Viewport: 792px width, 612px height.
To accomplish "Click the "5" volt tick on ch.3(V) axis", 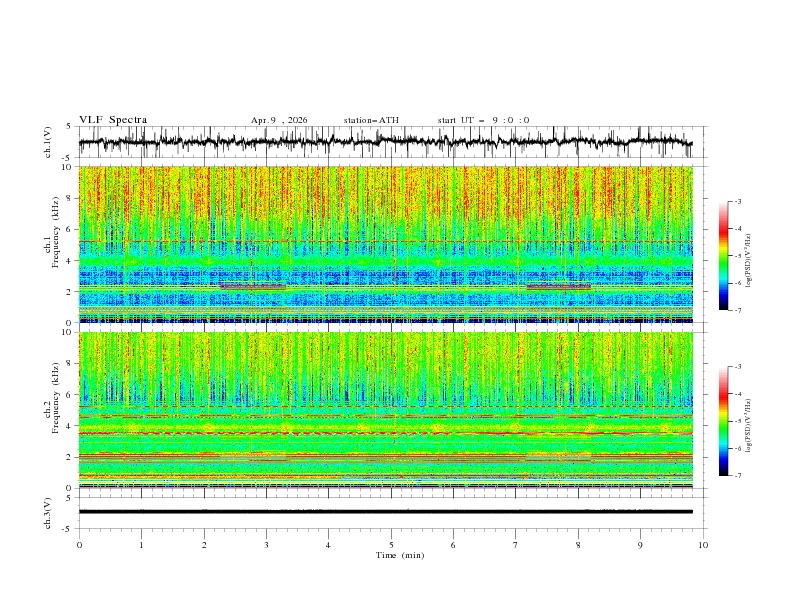I will tap(69, 498).
